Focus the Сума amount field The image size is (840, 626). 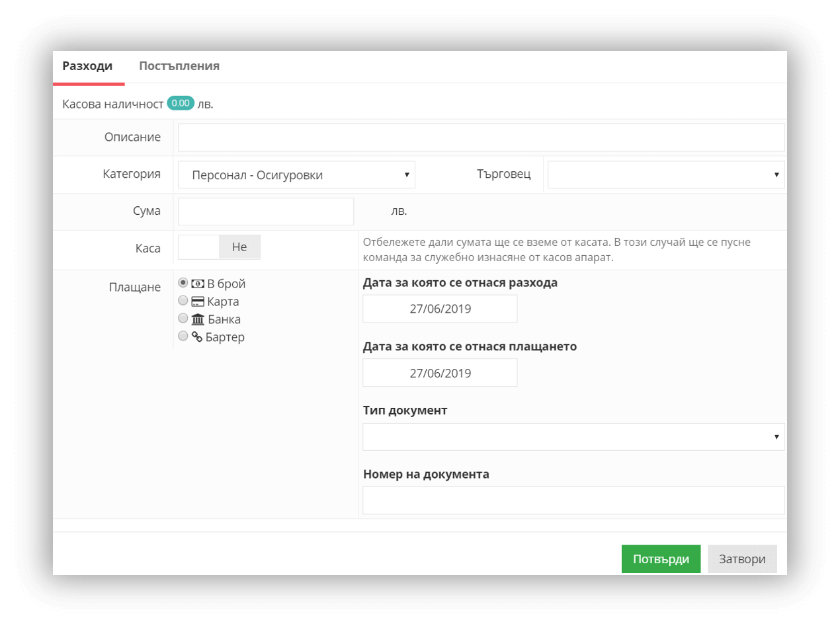pyautogui.click(x=266, y=212)
